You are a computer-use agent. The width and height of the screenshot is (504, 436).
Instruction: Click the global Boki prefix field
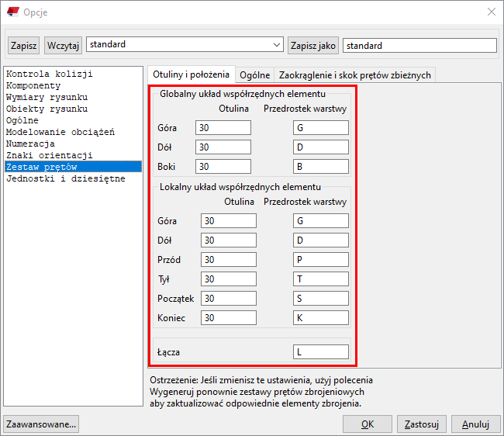[320, 166]
